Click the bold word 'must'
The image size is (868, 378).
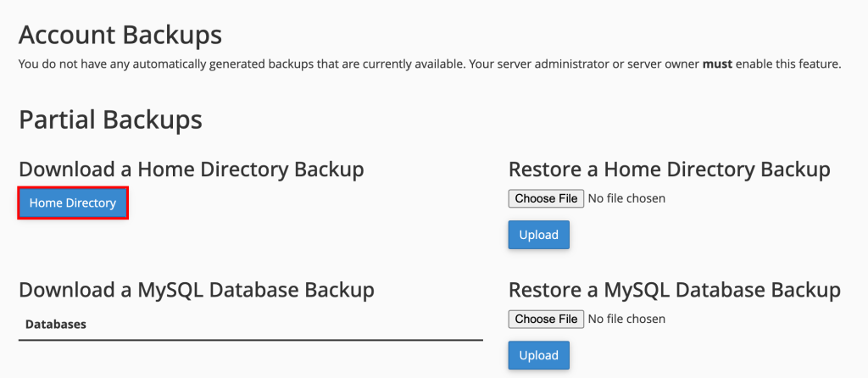[717, 64]
